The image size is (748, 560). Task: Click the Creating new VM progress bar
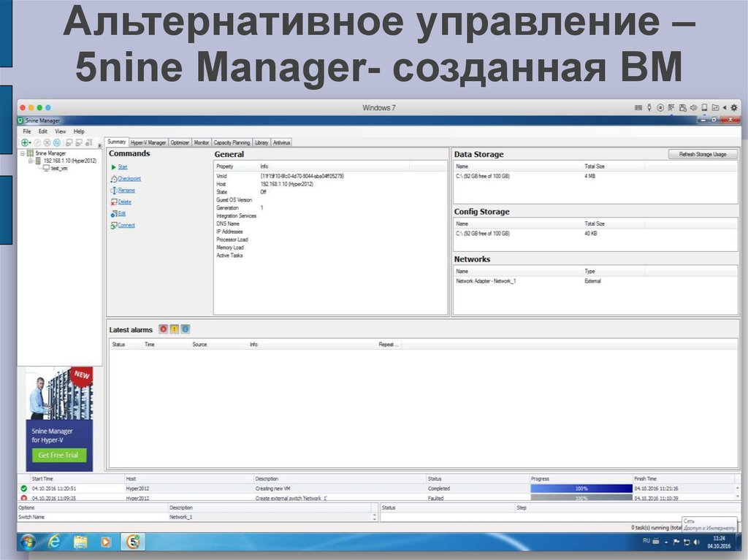[581, 488]
